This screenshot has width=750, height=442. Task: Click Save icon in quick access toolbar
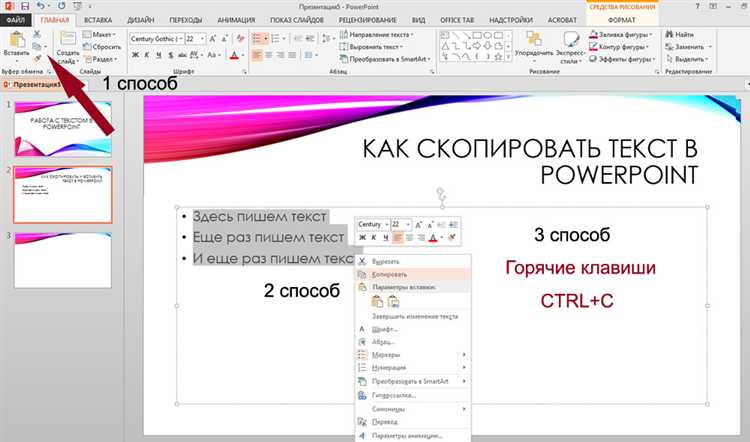25,6
